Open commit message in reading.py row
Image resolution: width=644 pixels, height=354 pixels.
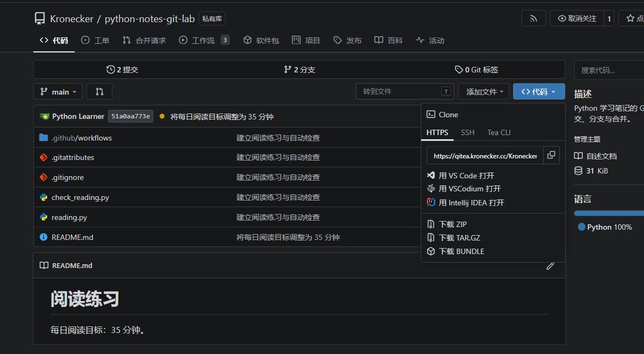tap(278, 217)
